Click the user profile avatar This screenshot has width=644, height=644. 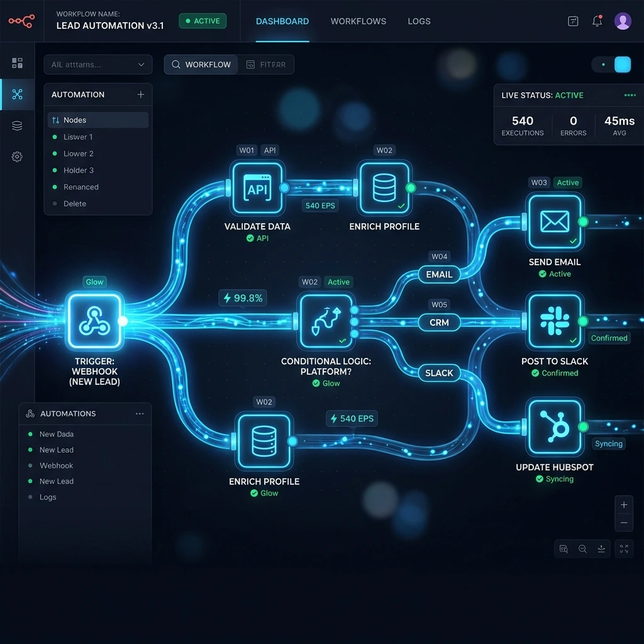(623, 21)
